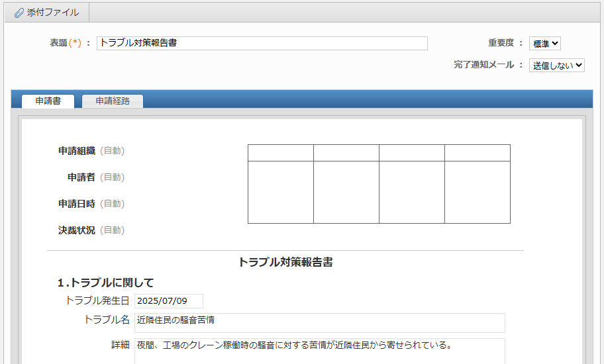The image size is (604, 364).
Task: Click the 表題 title input field
Action: (262, 43)
